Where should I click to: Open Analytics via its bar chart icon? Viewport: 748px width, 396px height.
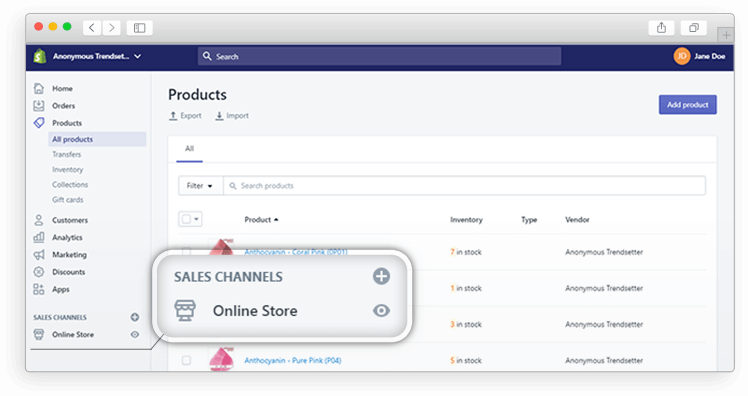[x=39, y=237]
